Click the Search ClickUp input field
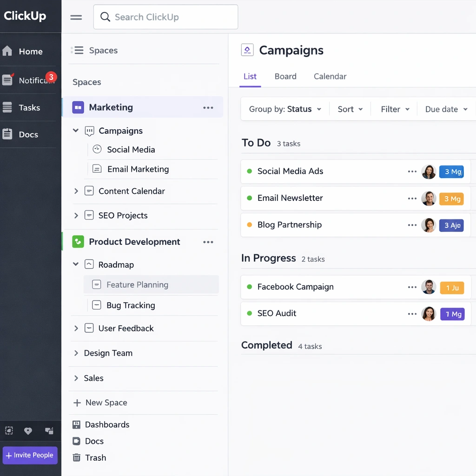This screenshot has height=476, width=476. coord(166,17)
